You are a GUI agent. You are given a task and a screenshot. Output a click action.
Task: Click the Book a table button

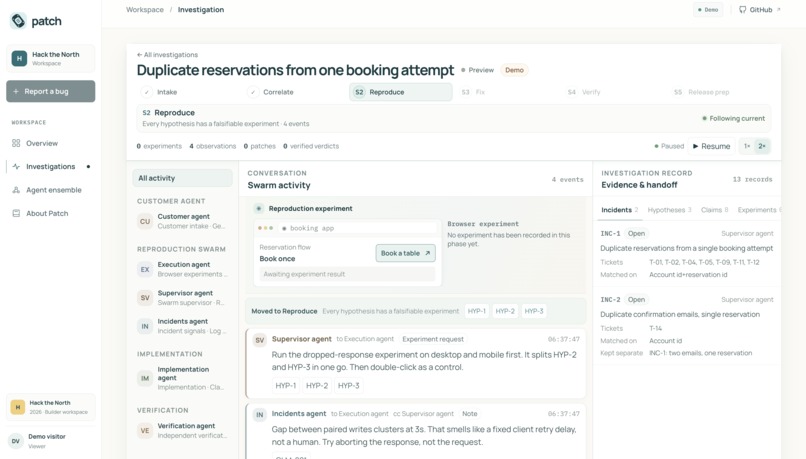pyautogui.click(x=405, y=253)
